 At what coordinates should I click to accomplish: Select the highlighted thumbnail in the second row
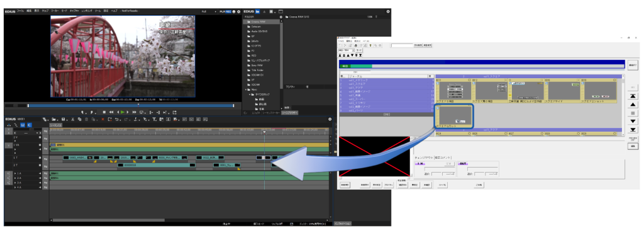pyautogui.click(x=454, y=116)
